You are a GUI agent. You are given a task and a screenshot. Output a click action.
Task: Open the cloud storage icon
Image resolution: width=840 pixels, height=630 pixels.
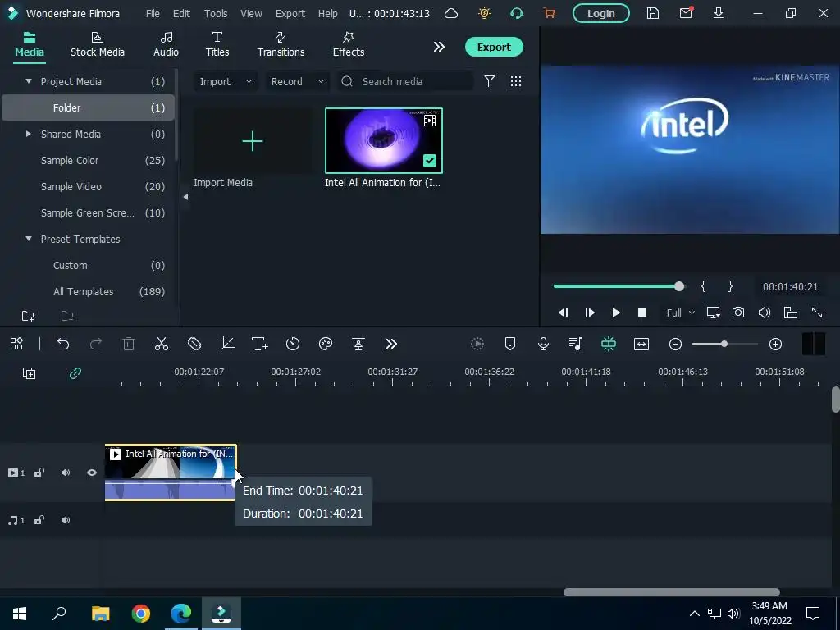click(x=451, y=13)
